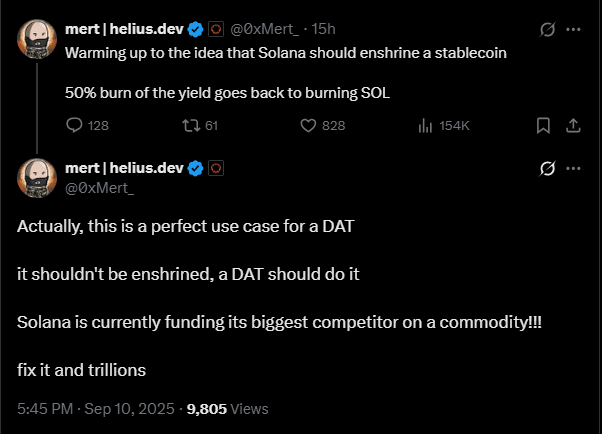This screenshot has height=434, width=602.
Task: Like the tweet with 828 likes
Action: click(x=310, y=125)
